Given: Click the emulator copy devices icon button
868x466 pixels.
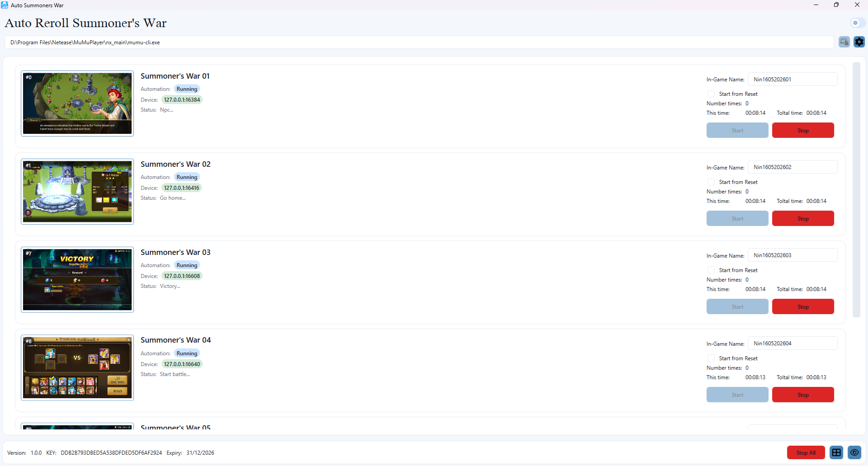Looking at the screenshot, I should click(844, 42).
